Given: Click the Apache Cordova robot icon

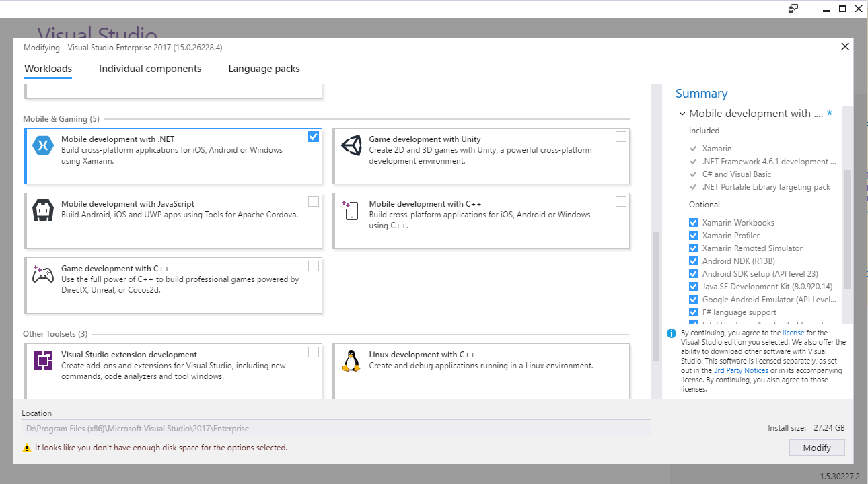Looking at the screenshot, I should click(43, 210).
